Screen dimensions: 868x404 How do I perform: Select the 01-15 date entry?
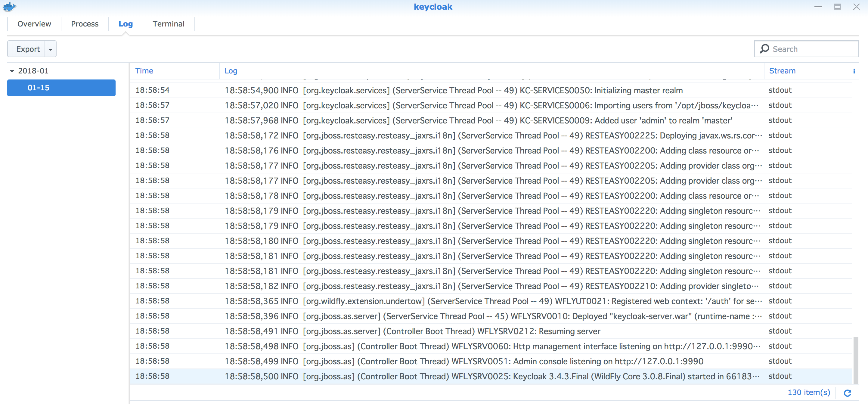[61, 88]
